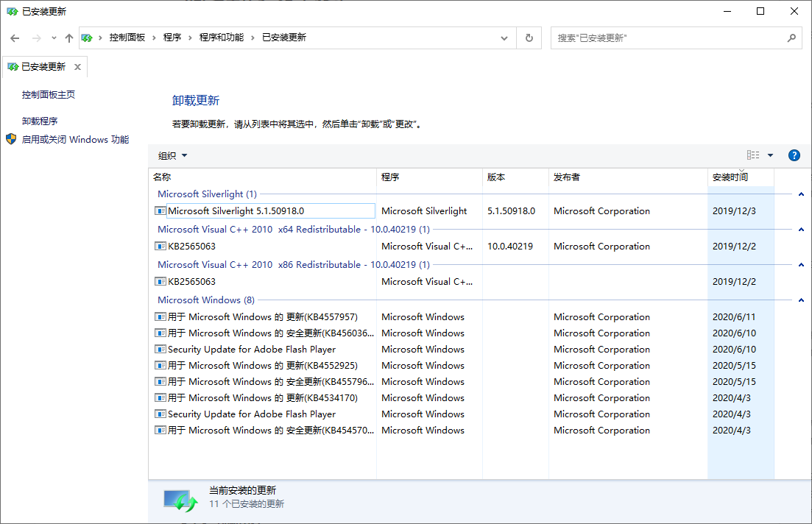Viewport: 812px width, 524px height.
Task: Click icon of Flash Player update 2020/4/3
Action: point(160,414)
